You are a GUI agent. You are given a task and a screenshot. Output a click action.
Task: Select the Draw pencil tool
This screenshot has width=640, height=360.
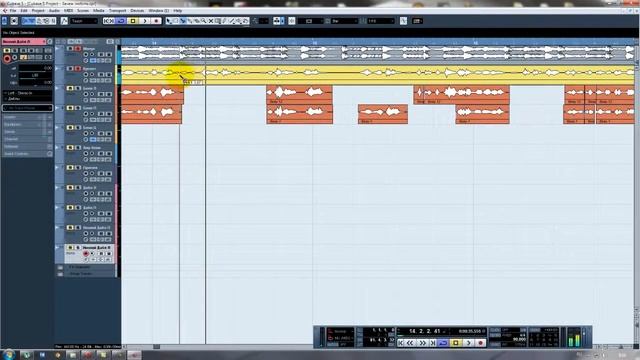(x=225, y=21)
